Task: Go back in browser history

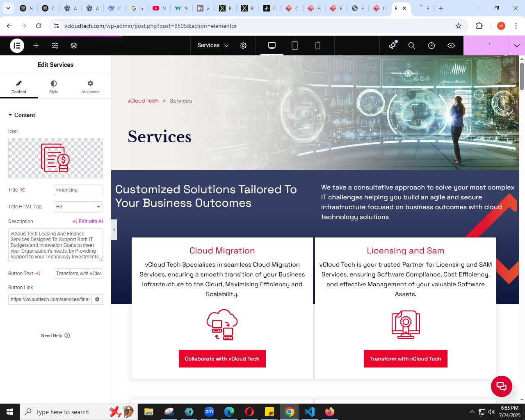Action: tap(9, 26)
